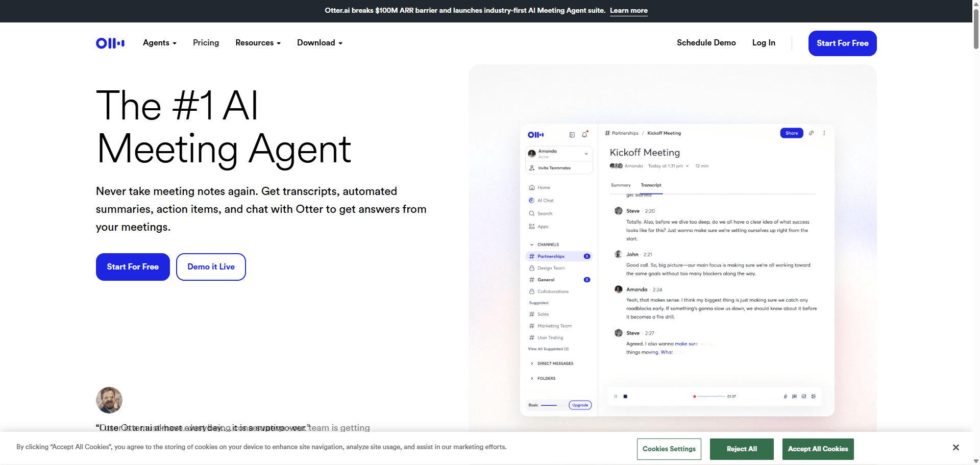This screenshot has height=465, width=980.
Task: Click John's avatar at the 2:21 message
Action: pyautogui.click(x=619, y=254)
